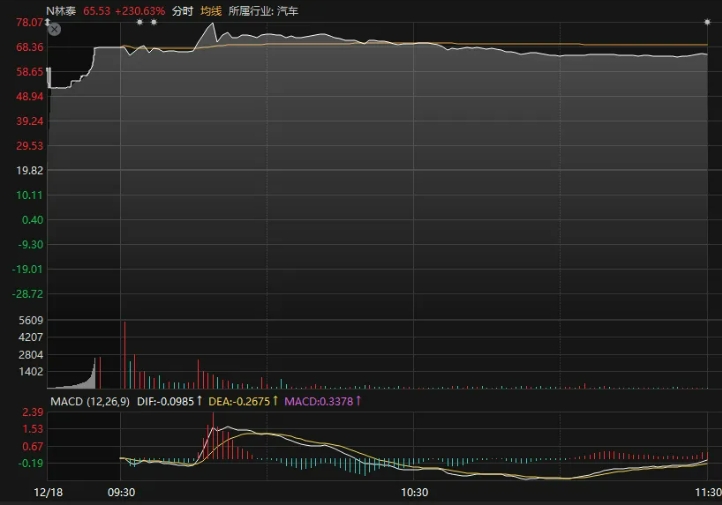Viewport: 722px width, 505px height.
Task: Click the DIF:-0.0985 value
Action: pyautogui.click(x=165, y=401)
